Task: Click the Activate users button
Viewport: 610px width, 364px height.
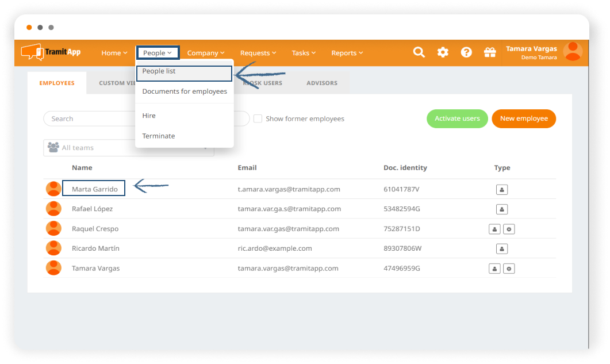Action: 457,118
